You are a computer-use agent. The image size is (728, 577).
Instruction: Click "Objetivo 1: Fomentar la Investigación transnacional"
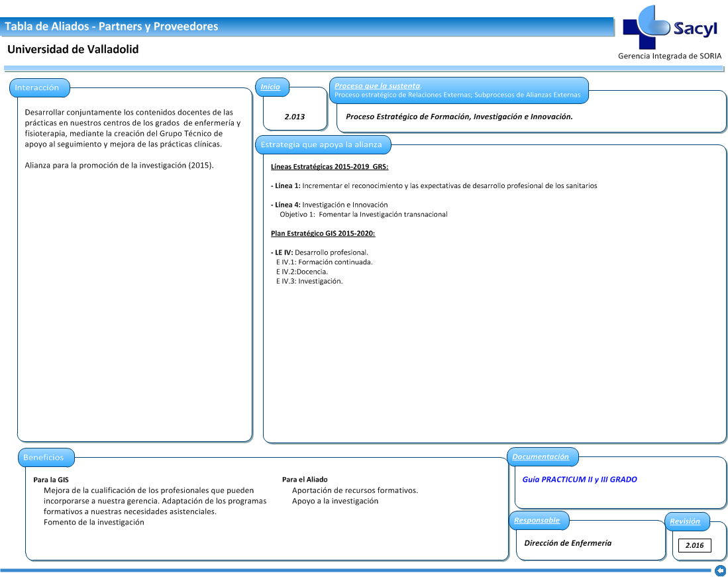coord(364,215)
